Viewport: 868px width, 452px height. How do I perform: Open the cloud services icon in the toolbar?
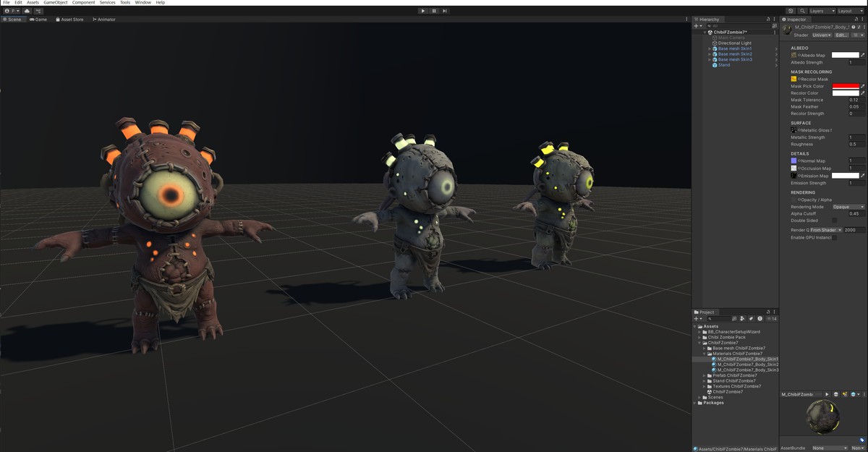coord(27,11)
